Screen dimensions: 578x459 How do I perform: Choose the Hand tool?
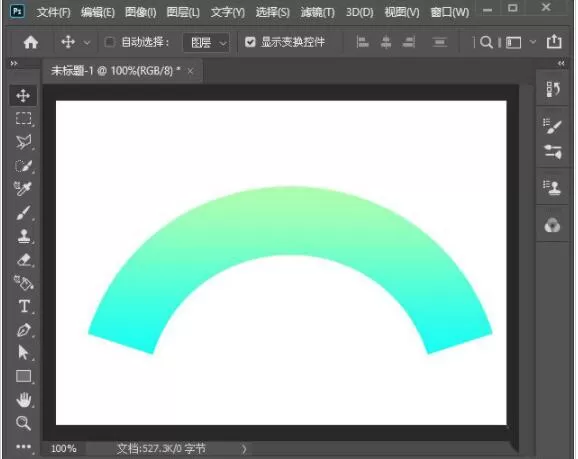point(24,400)
